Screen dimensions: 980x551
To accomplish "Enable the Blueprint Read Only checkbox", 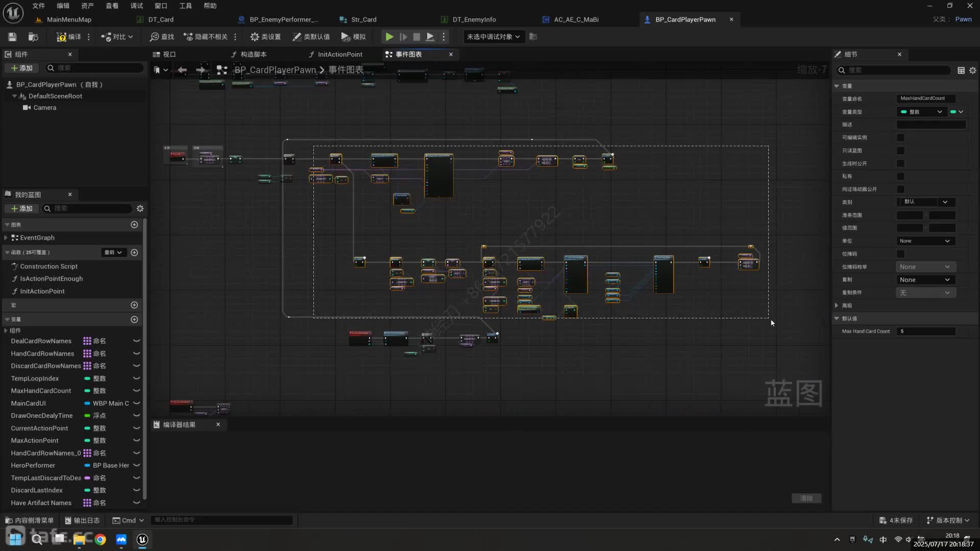I will click(x=900, y=151).
